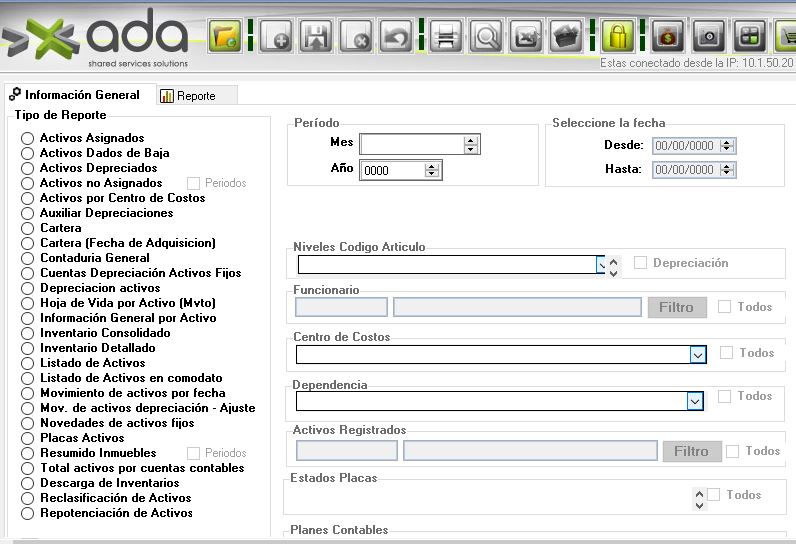
Task: Select the Placas Activos report option
Action: tap(28, 439)
